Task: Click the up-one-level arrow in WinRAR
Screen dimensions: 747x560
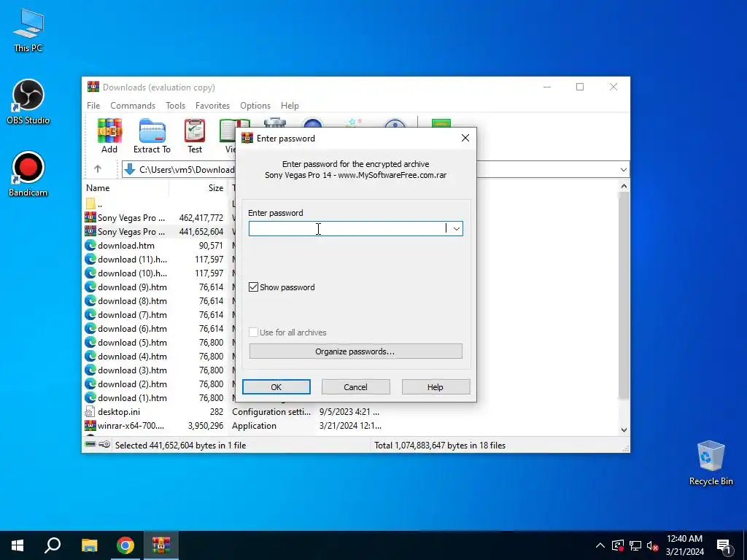Action: click(98, 168)
